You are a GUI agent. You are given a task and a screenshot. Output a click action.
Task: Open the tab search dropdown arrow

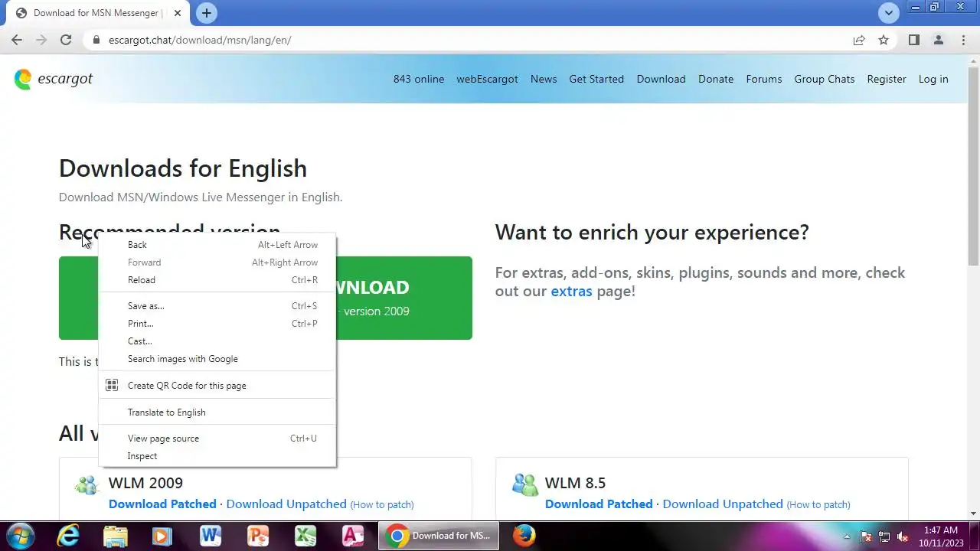pyautogui.click(x=888, y=13)
